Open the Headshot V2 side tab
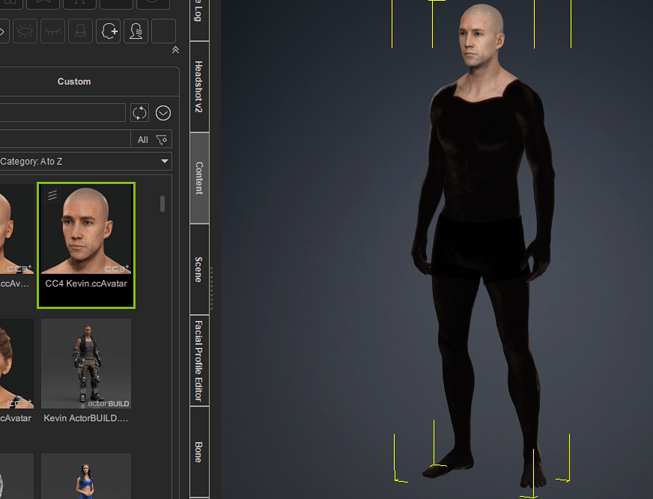Viewport: 653px width, 499px height. (x=198, y=87)
